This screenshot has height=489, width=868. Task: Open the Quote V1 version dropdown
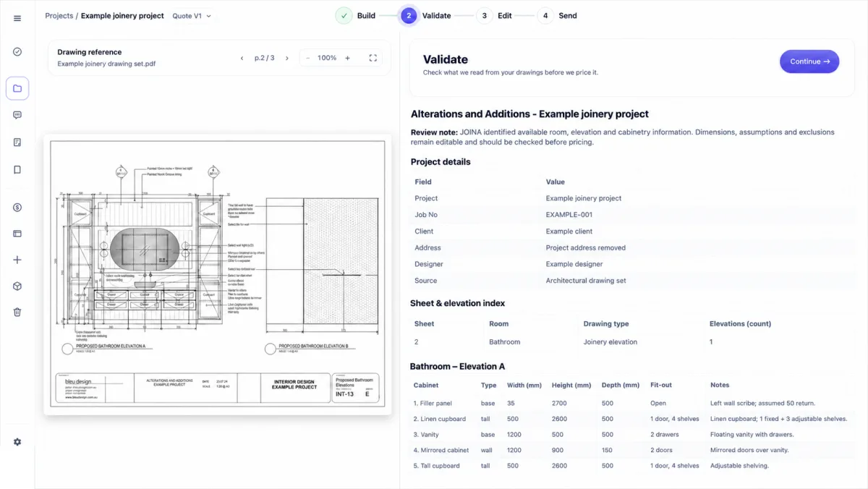(192, 16)
